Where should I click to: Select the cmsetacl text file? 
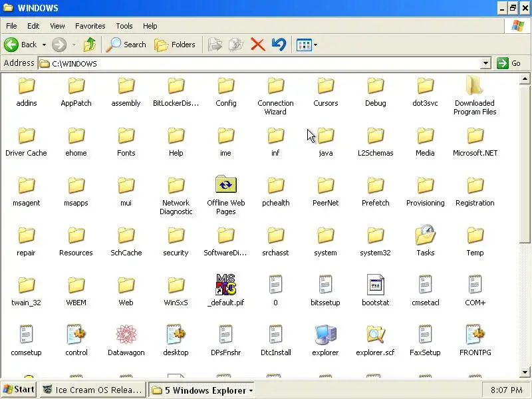(425, 290)
